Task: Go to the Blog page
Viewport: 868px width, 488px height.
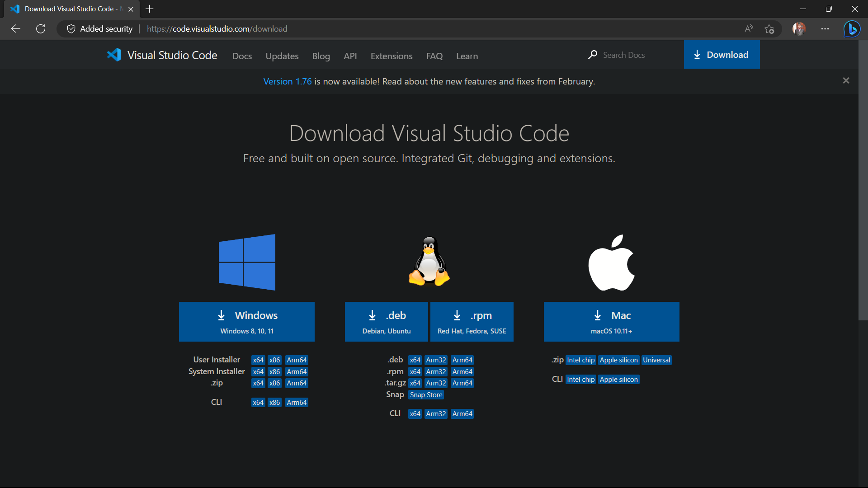Action: click(321, 56)
